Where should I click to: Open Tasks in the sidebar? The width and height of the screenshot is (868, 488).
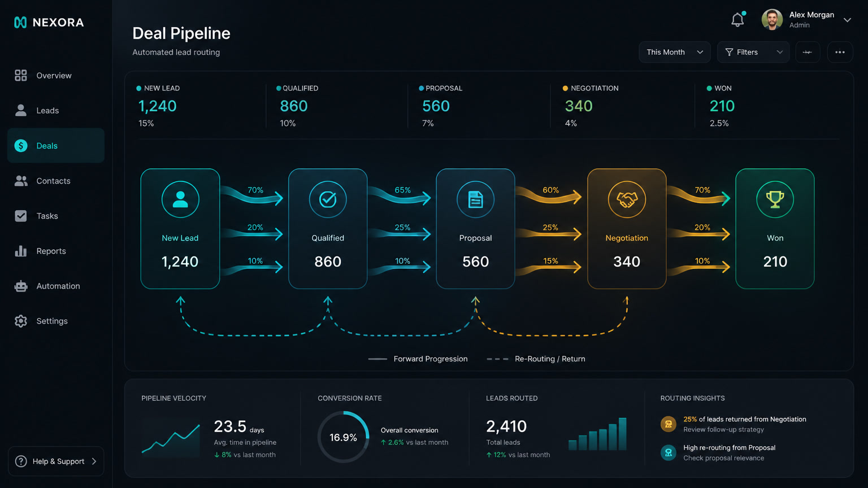56,216
